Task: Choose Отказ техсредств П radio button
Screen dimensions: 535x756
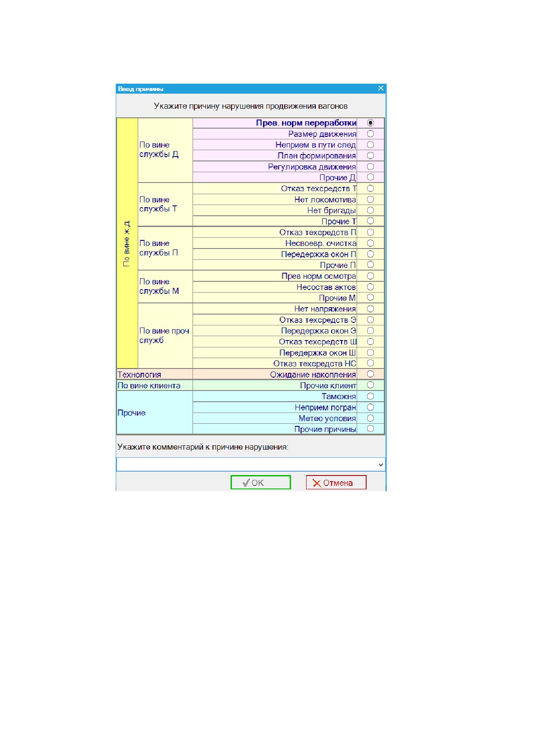Action: click(x=370, y=232)
